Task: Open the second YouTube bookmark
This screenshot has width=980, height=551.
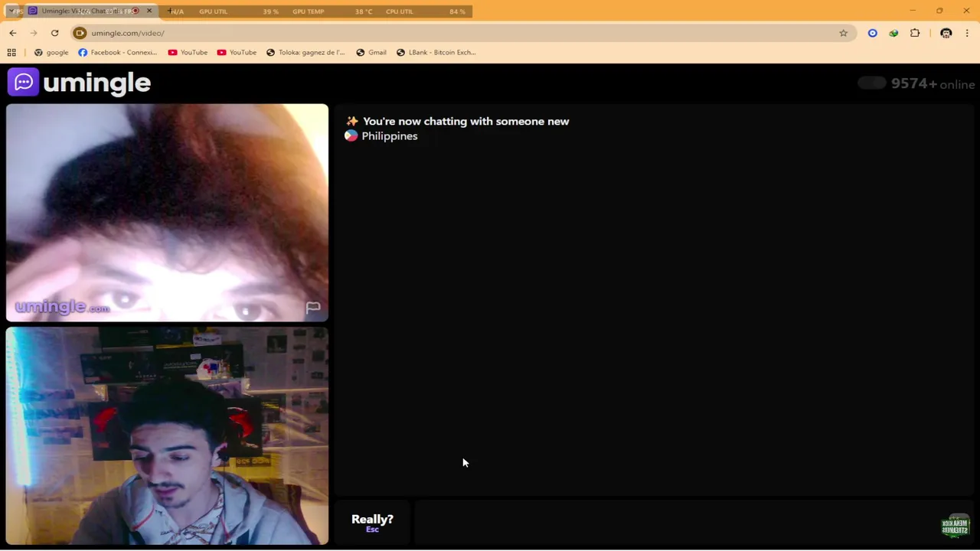Action: click(237, 52)
